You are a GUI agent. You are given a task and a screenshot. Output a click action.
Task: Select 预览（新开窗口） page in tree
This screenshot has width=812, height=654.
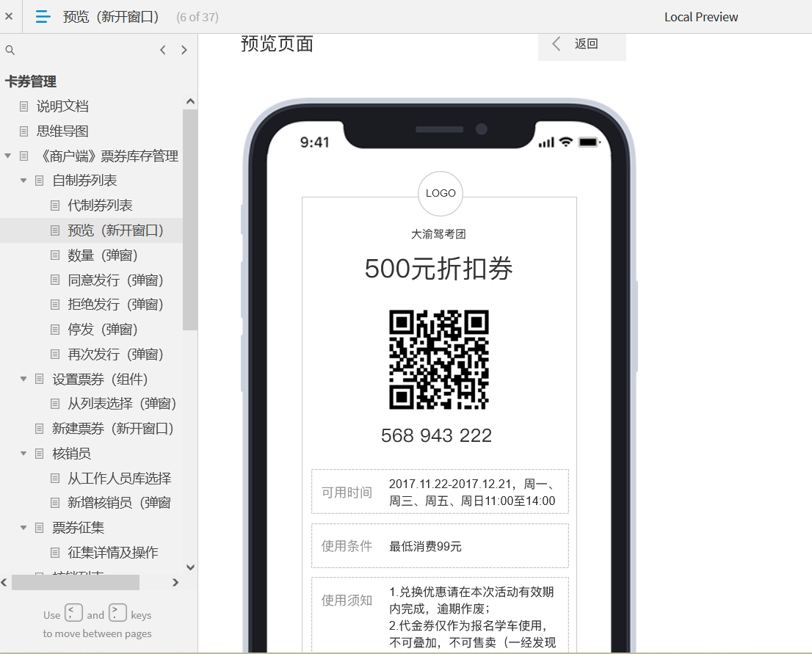click(x=115, y=230)
